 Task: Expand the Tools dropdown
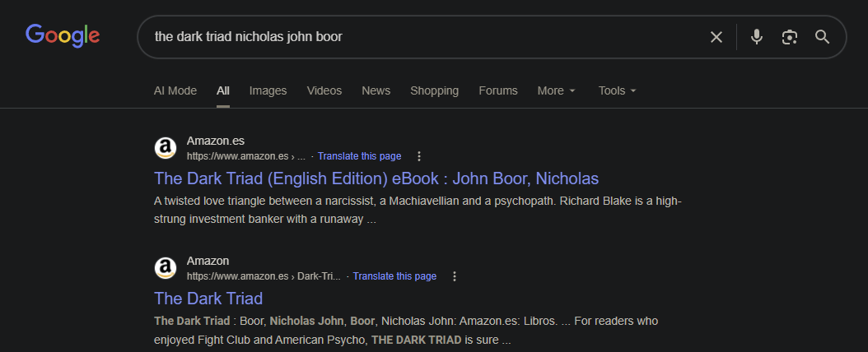(x=617, y=90)
